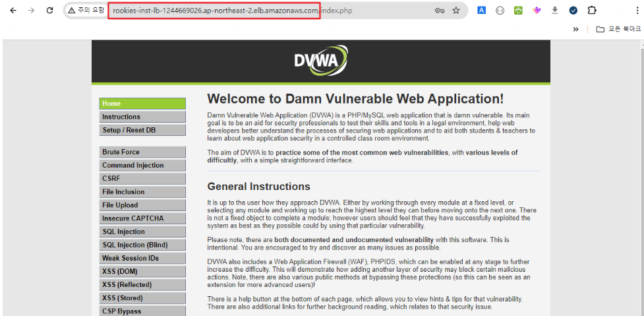Open the CSRF module

tap(142, 179)
